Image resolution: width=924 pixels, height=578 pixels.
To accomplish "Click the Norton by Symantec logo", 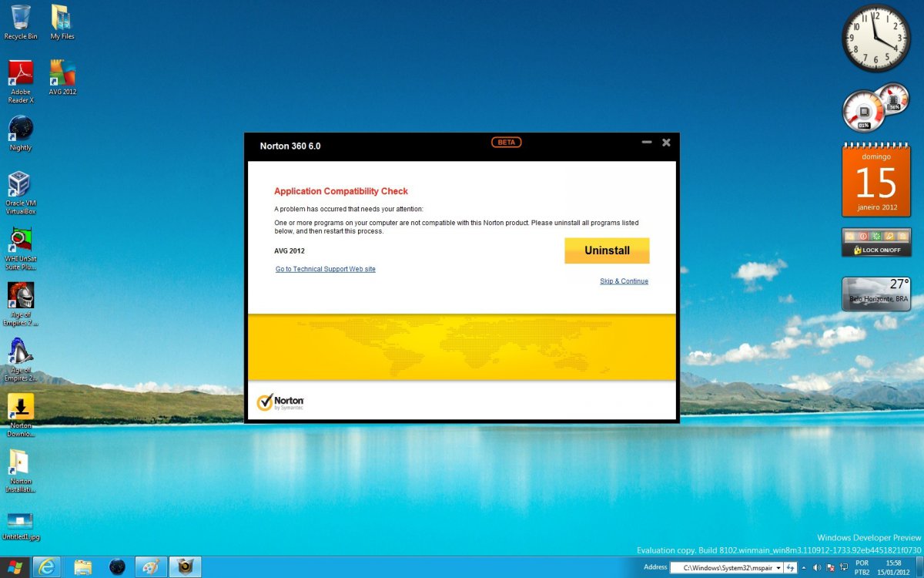I will [280, 402].
